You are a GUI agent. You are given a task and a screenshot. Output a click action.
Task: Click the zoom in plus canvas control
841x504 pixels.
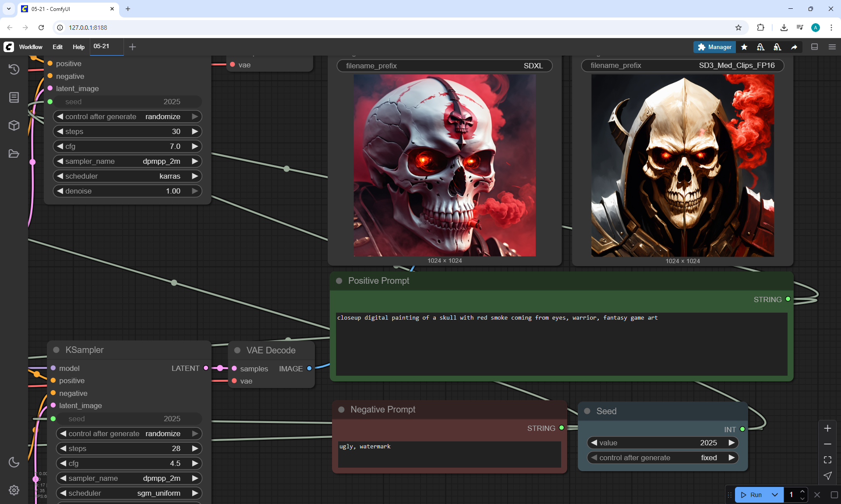(x=827, y=428)
